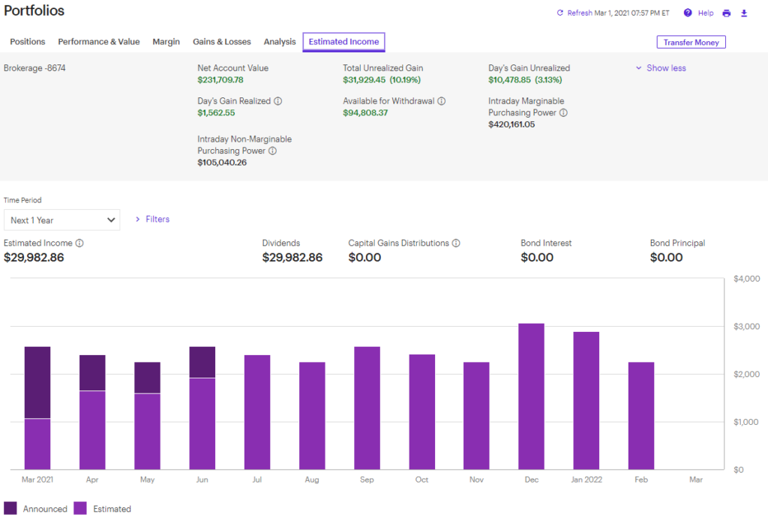Open the Time Period dropdown

click(62, 220)
